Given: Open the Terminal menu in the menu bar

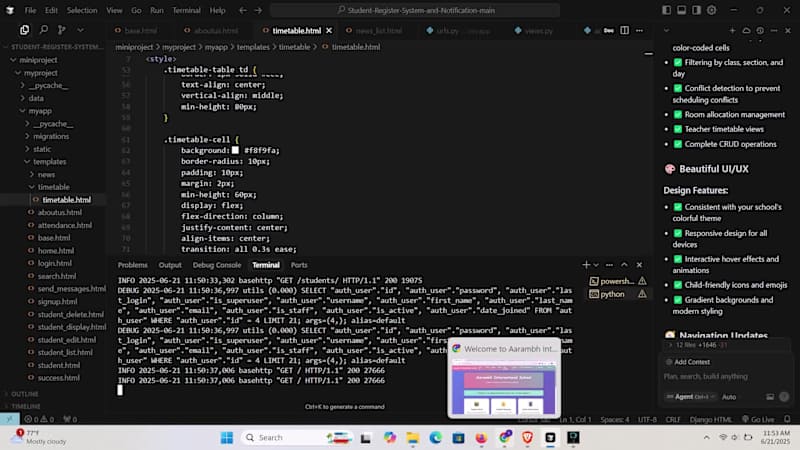Looking at the screenshot, I should pyautogui.click(x=186, y=10).
